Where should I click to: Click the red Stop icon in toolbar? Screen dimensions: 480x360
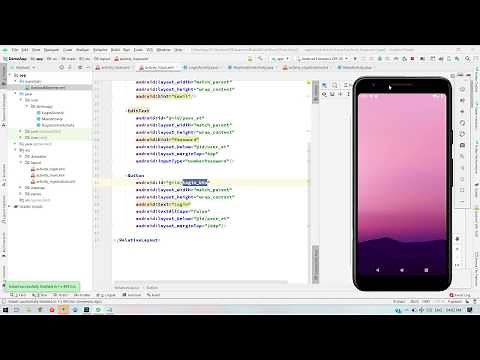click(x=412, y=59)
